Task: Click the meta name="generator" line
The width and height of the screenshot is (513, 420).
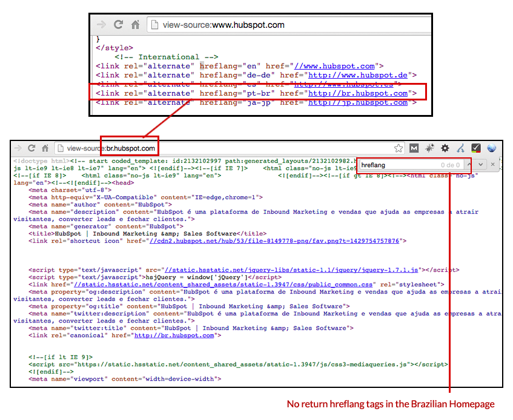Action: (x=106, y=226)
